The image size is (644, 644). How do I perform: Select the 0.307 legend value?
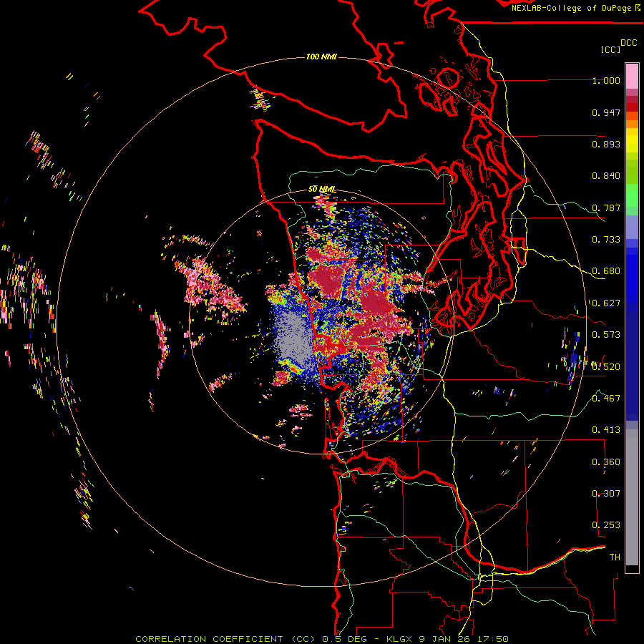[606, 493]
